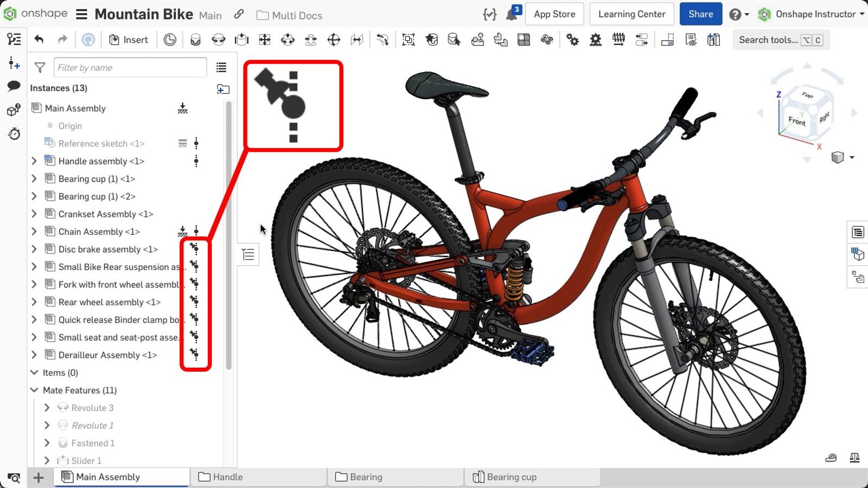Expand the Crankset Assembly node
Screen dimensions: 868x488
tap(34, 214)
